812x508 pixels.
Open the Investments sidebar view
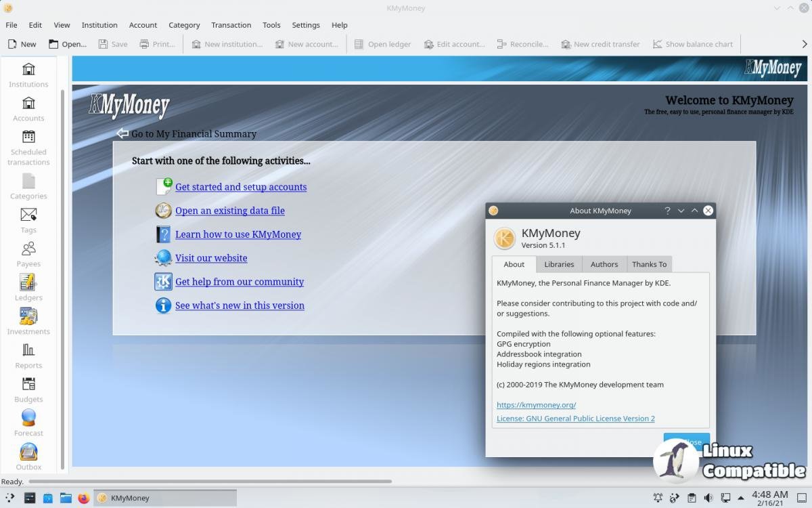(28, 322)
